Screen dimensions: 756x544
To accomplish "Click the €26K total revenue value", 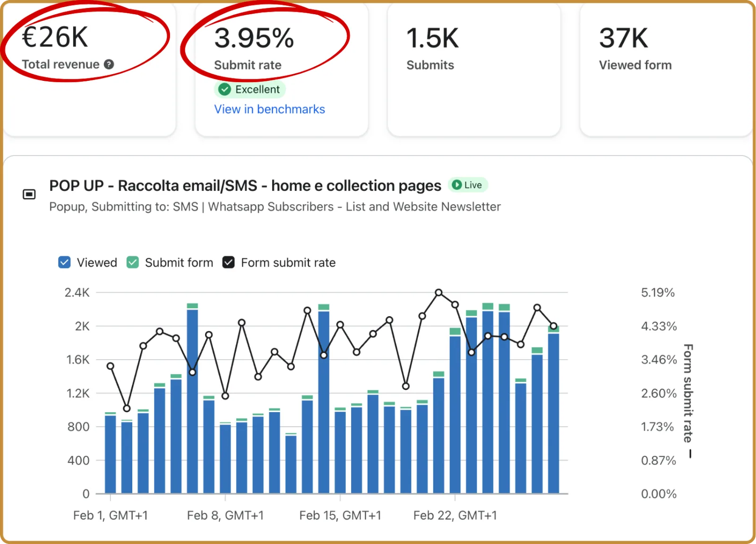I will [x=55, y=37].
